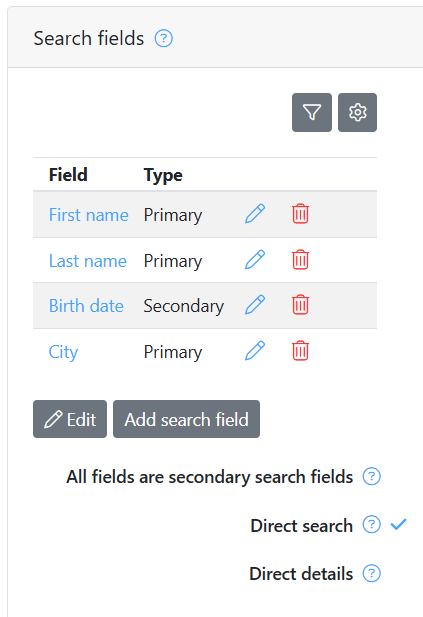Show Direct details help tooltip

coord(371,573)
